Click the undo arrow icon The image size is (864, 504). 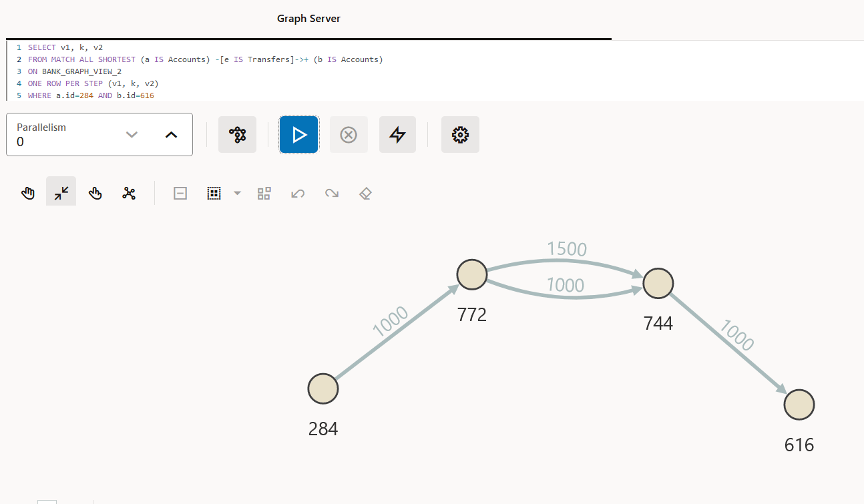pos(298,193)
